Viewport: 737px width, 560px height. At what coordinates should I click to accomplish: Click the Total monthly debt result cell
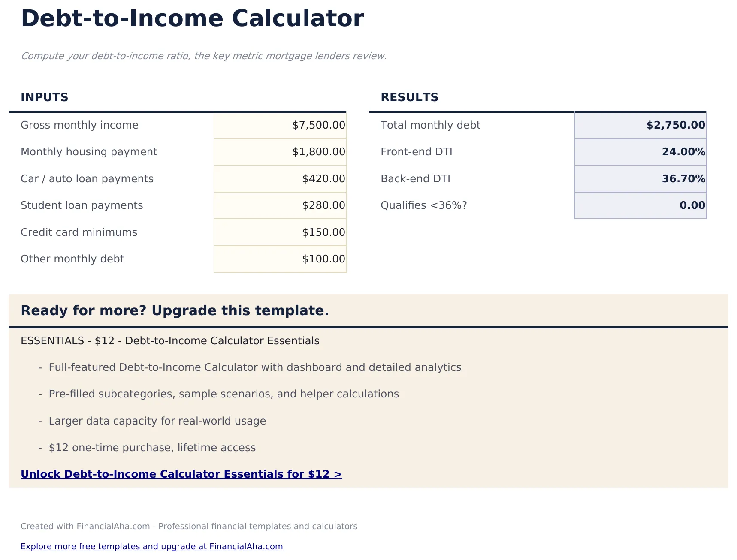click(640, 125)
